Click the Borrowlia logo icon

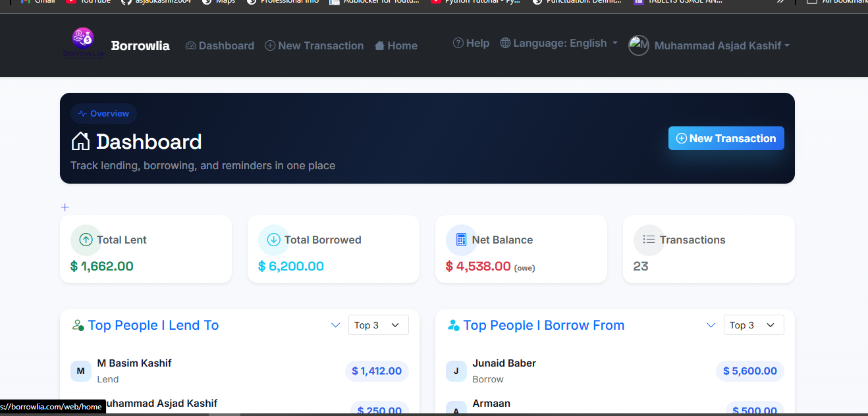coord(84,43)
